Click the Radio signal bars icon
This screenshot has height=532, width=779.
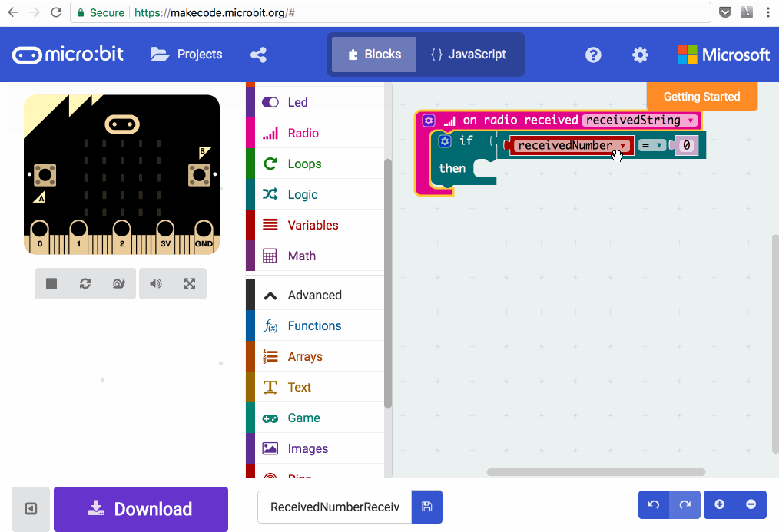(x=270, y=133)
